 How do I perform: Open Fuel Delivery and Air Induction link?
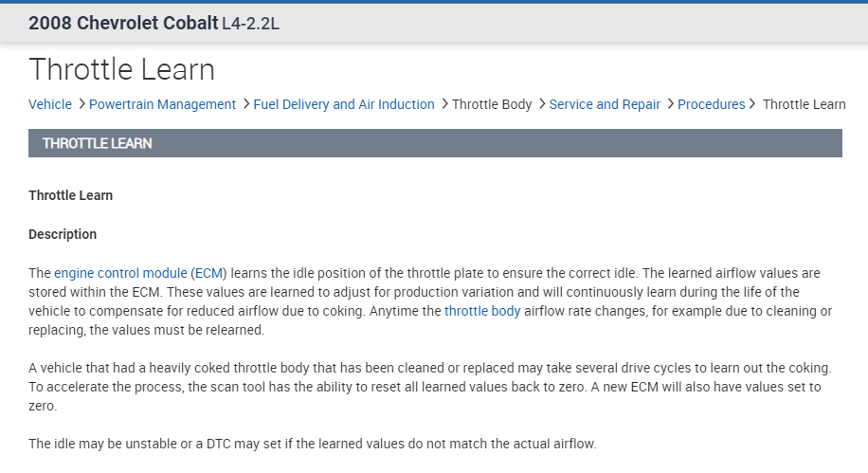pyautogui.click(x=344, y=104)
